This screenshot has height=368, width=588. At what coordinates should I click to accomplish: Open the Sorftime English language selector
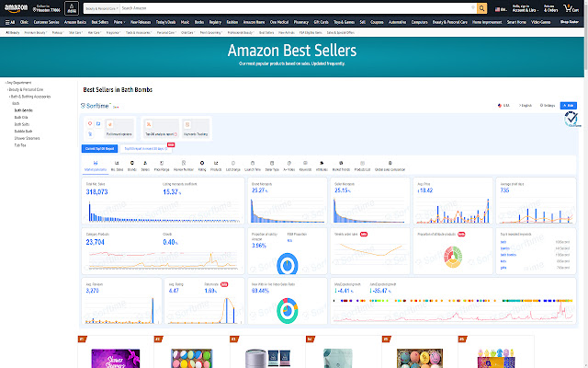tap(526, 106)
